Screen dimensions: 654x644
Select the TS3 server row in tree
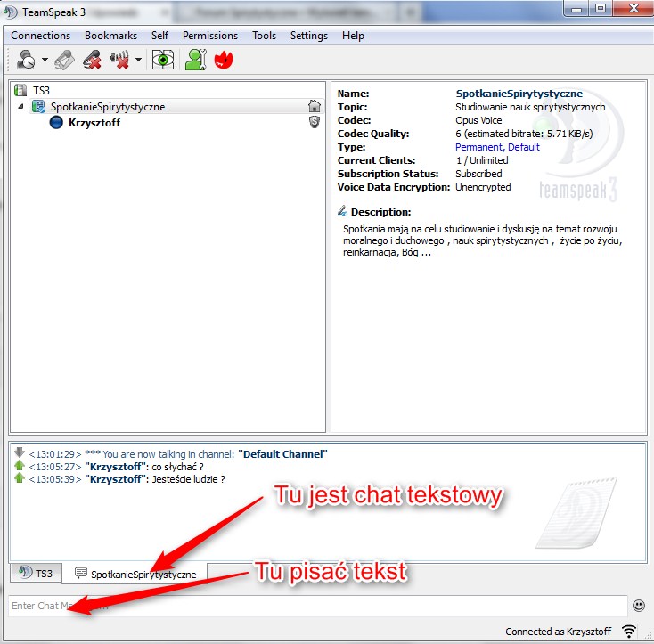pyautogui.click(x=167, y=90)
